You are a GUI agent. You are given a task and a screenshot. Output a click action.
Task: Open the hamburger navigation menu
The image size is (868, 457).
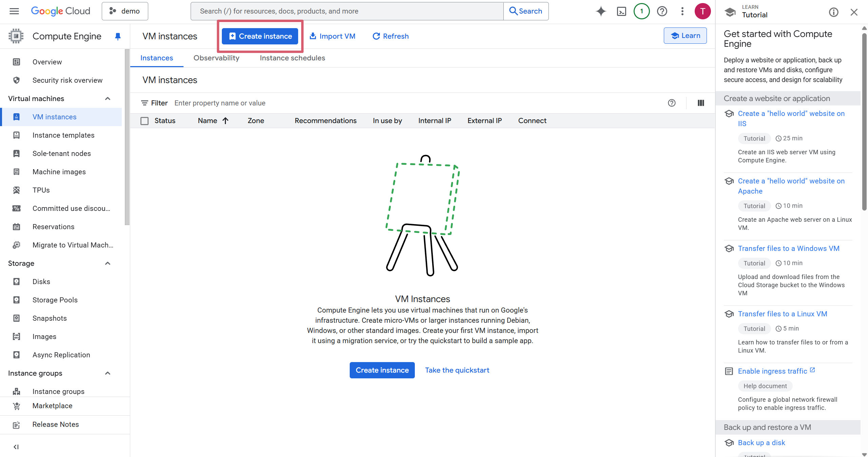click(x=14, y=11)
